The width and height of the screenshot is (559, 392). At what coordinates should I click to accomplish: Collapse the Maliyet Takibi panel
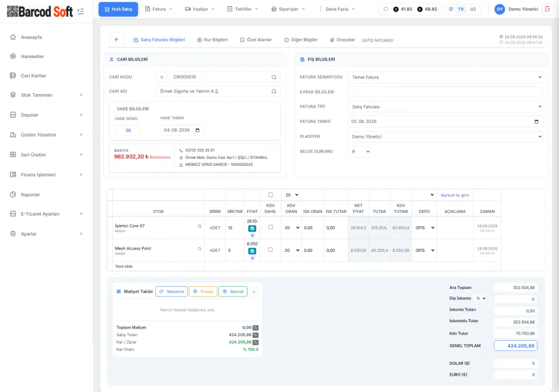[254, 292]
